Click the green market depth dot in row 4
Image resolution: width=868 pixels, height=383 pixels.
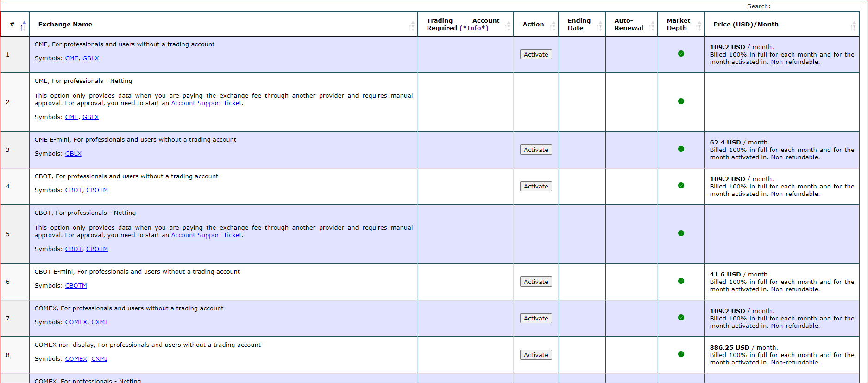pyautogui.click(x=681, y=186)
